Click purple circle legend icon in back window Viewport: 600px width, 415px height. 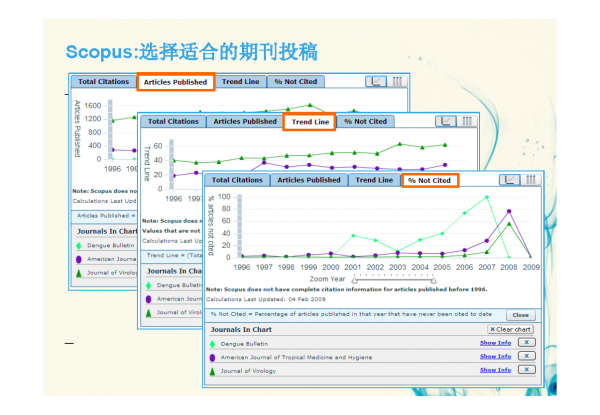click(x=78, y=259)
